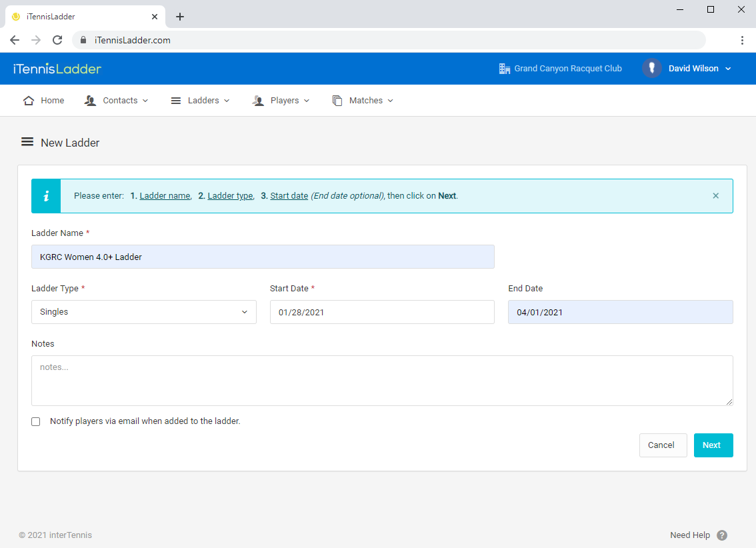756x548 pixels.
Task: Click the Players icon in navbar
Action: 258,101
